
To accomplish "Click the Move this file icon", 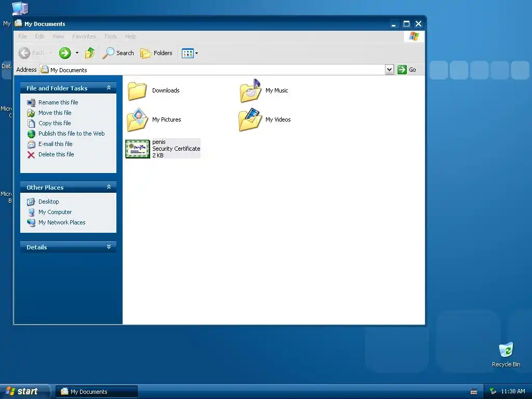I will [x=31, y=113].
